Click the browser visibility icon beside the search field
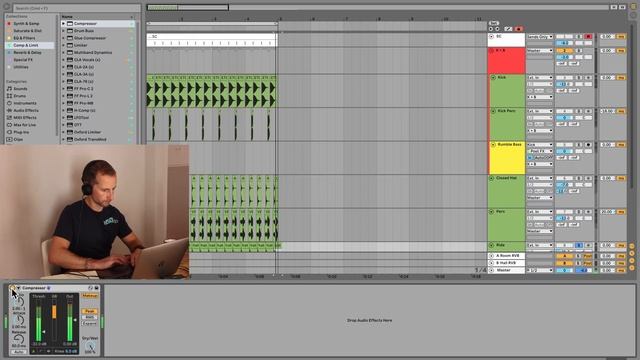The height and width of the screenshot is (360, 640). coord(6,7)
